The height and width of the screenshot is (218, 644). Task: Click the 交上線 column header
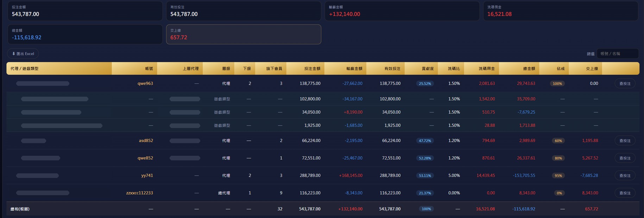tap(585, 69)
